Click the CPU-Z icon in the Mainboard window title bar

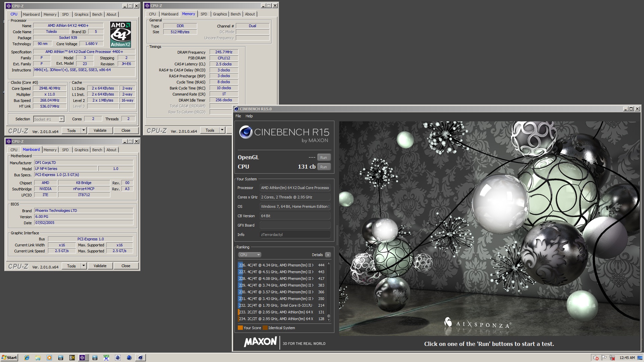9,141
